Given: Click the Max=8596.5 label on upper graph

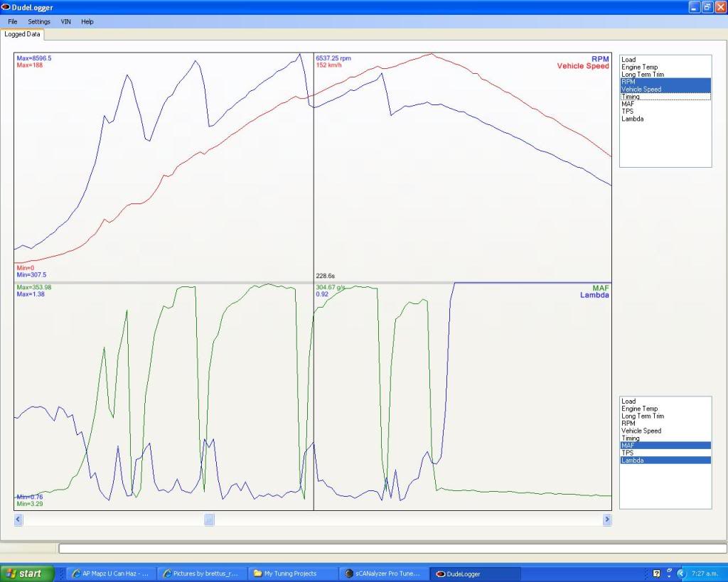Looking at the screenshot, I should [x=34, y=58].
